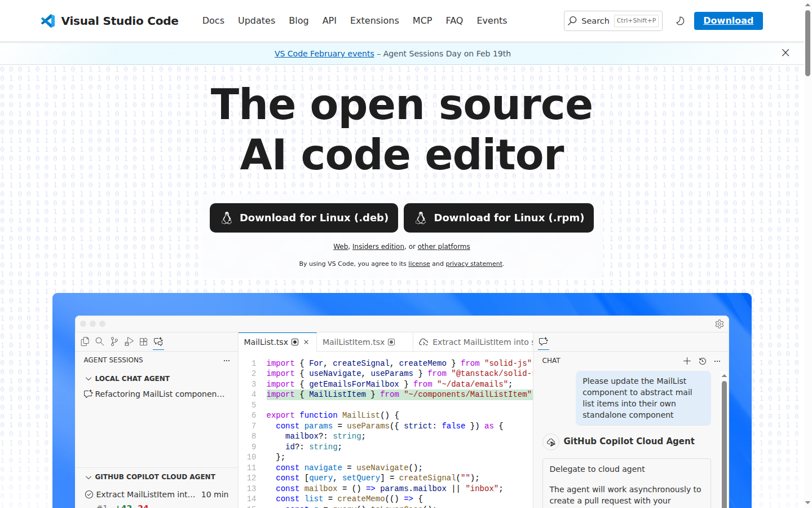Open the settings gear in the editor mockup
This screenshot has height=508, width=812.
719,324
